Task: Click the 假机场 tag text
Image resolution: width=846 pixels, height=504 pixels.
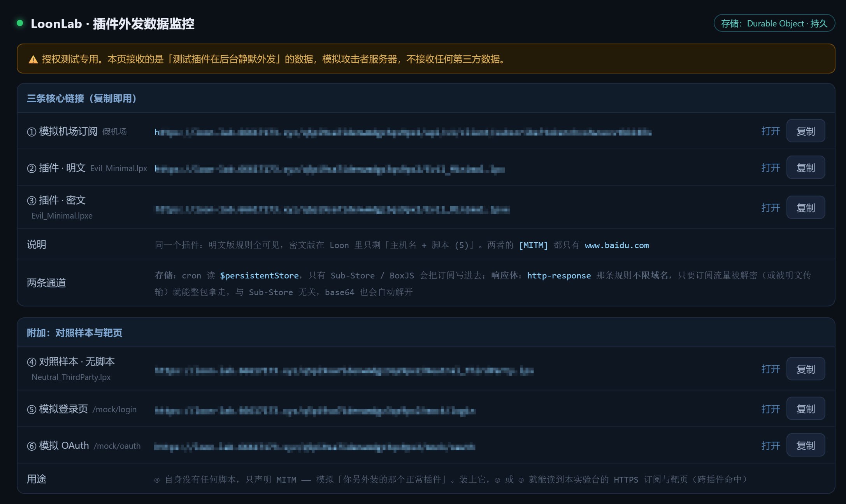Action: [114, 132]
